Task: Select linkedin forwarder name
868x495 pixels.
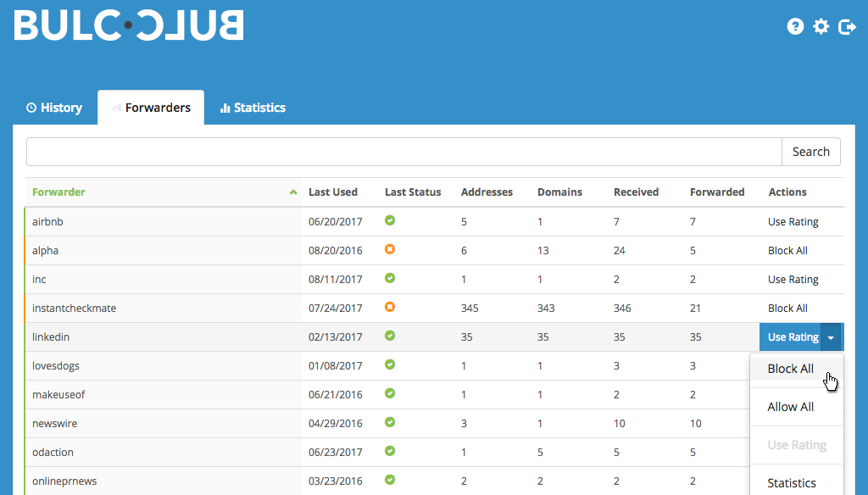Action: coord(50,337)
